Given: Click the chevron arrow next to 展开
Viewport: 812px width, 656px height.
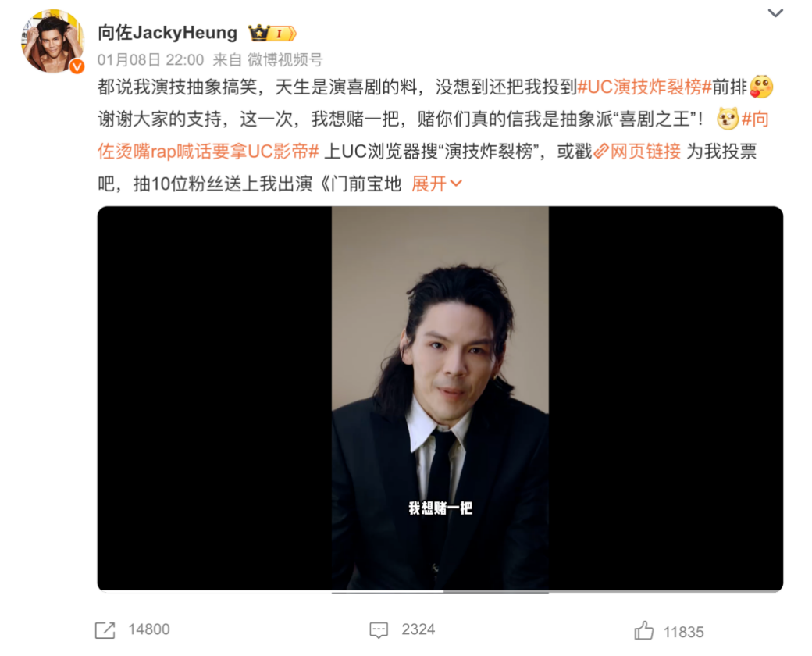Looking at the screenshot, I should click(x=456, y=184).
